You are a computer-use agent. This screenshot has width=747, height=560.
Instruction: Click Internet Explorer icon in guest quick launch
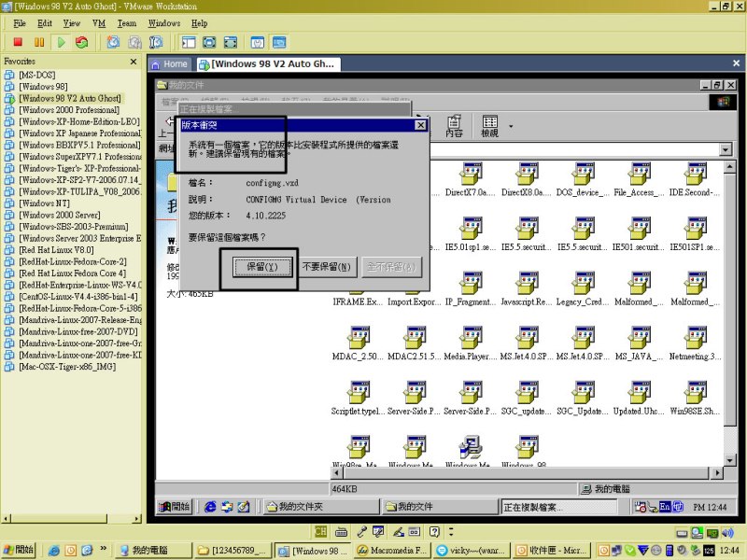[210, 507]
